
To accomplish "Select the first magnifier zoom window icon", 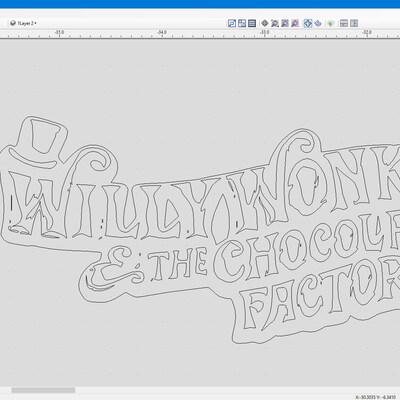I will 275,23.
